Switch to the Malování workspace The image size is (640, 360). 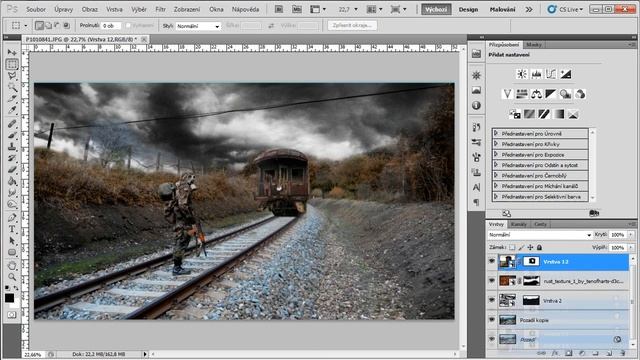(x=502, y=9)
